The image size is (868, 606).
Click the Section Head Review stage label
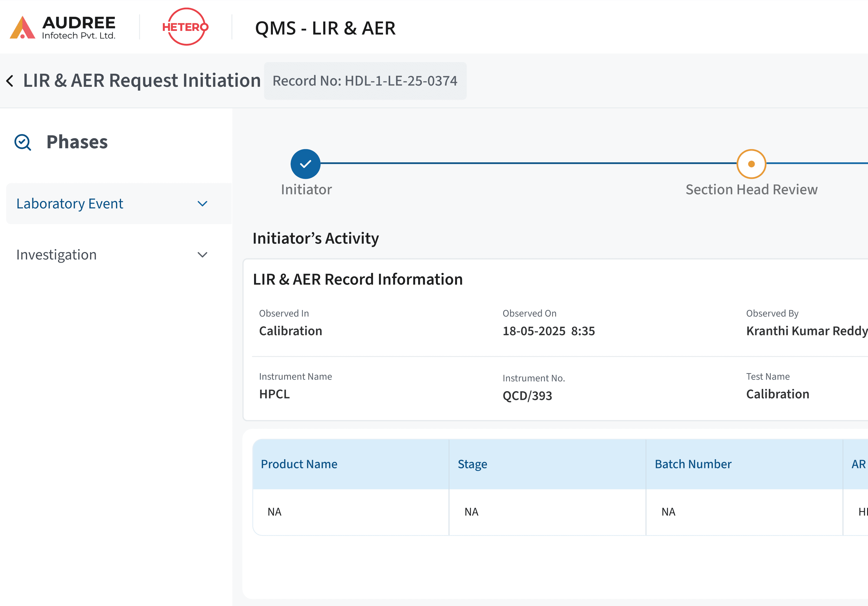click(751, 189)
